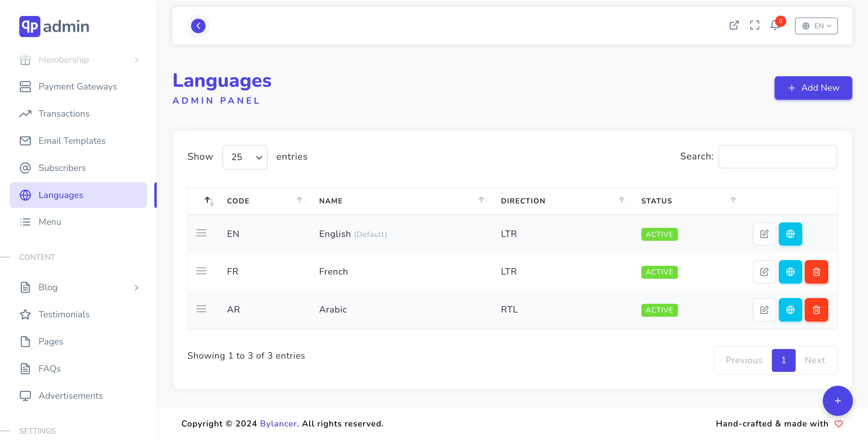Screen dimensions: 868x440
Task: Open Transactions in sidebar
Action: coord(78,114)
